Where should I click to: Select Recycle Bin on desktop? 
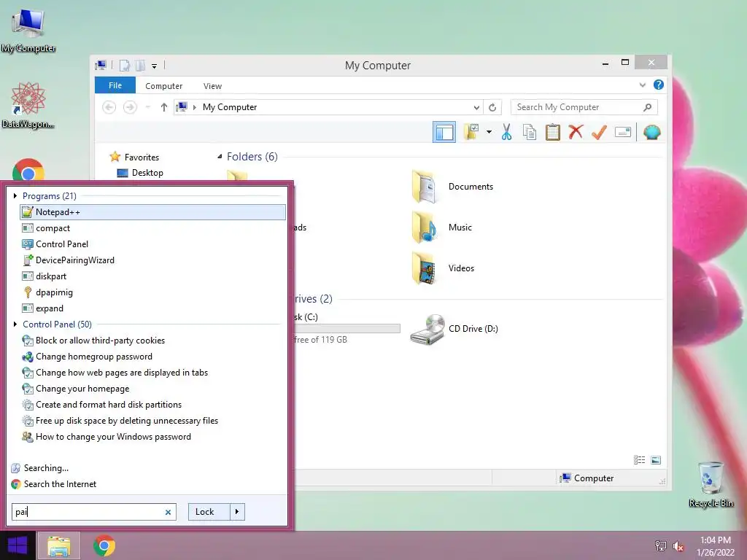(711, 485)
